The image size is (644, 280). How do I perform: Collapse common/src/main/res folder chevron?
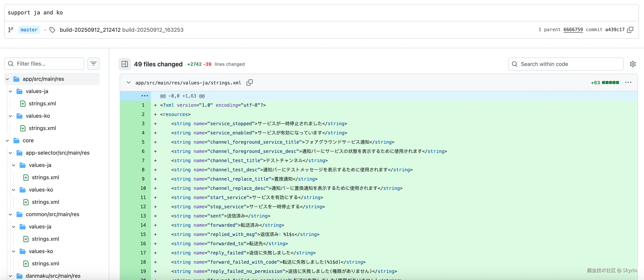point(11,215)
